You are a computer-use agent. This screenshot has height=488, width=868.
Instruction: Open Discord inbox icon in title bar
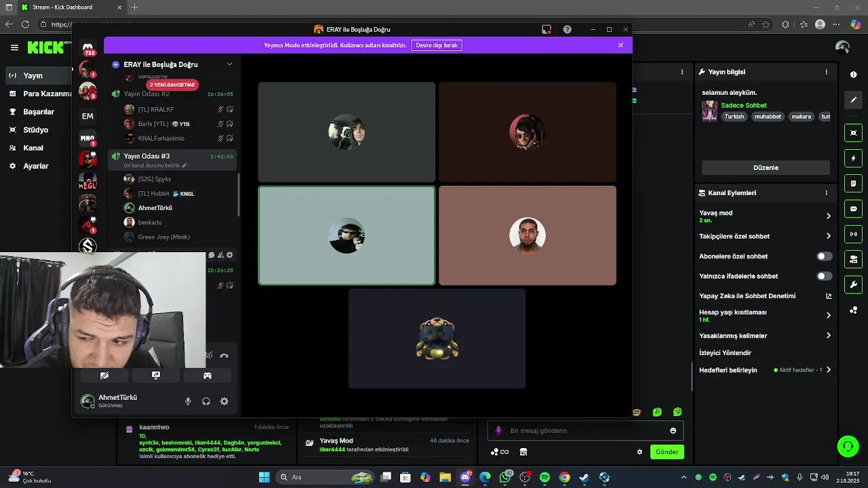(x=547, y=29)
